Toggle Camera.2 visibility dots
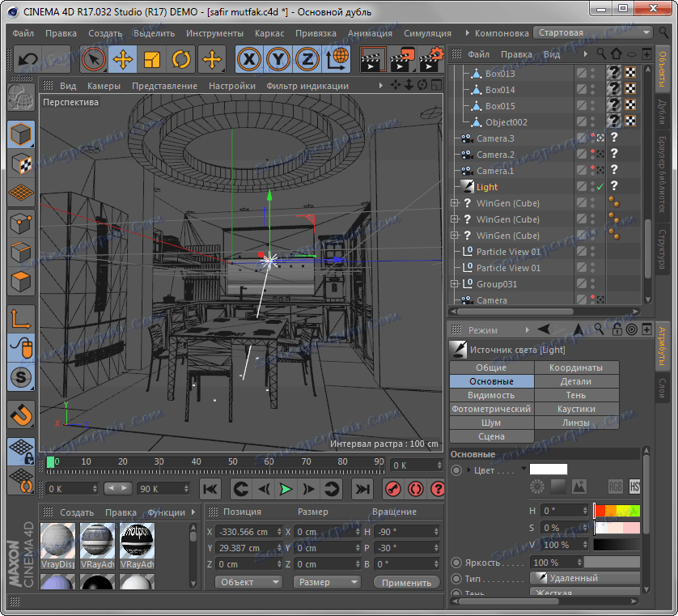Image resolution: width=678 pixels, height=616 pixels. [x=593, y=155]
